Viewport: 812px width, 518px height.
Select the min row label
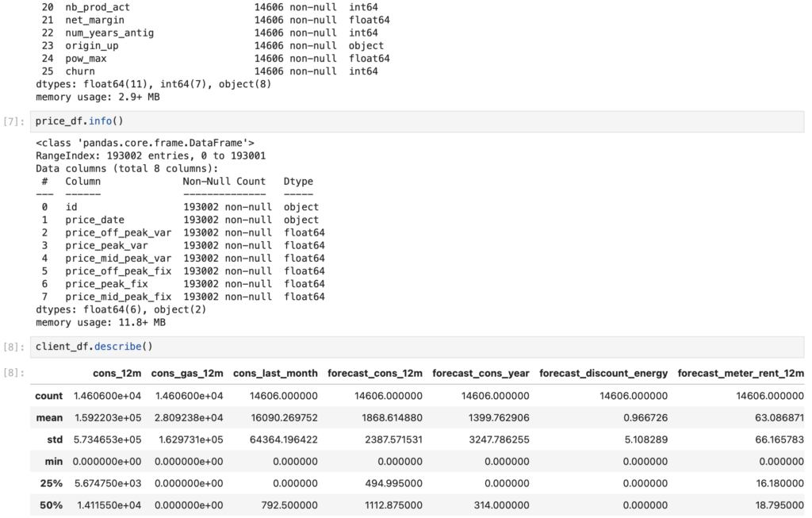(54, 461)
